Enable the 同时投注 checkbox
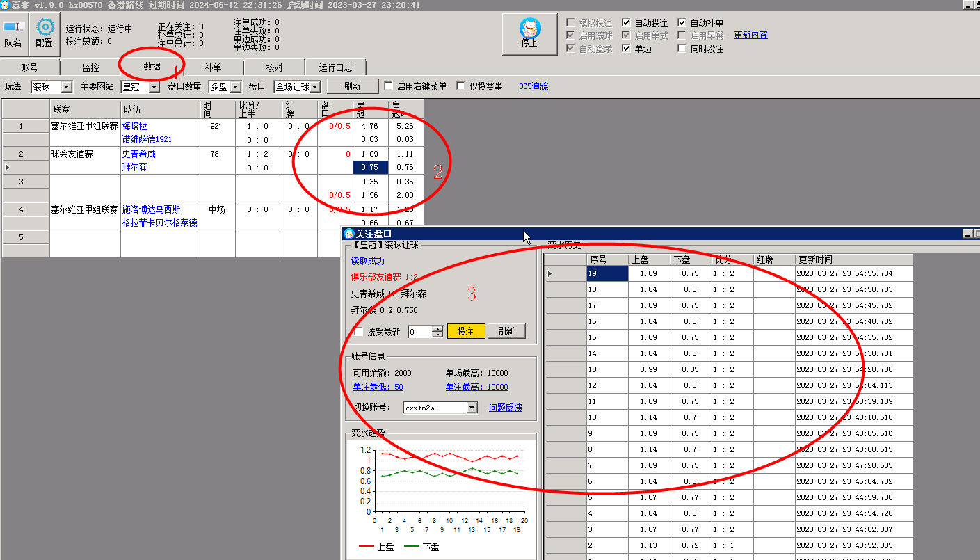This screenshot has height=560, width=980. point(682,49)
